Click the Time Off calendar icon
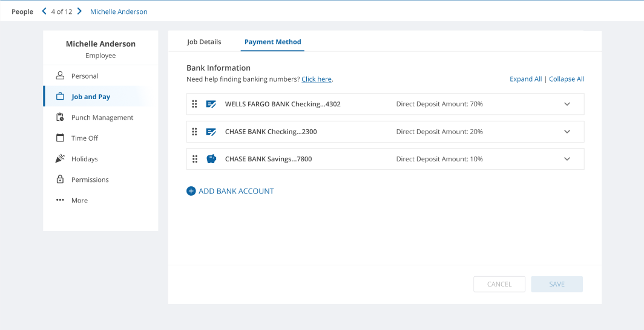The height and width of the screenshot is (330, 644). 60,138
